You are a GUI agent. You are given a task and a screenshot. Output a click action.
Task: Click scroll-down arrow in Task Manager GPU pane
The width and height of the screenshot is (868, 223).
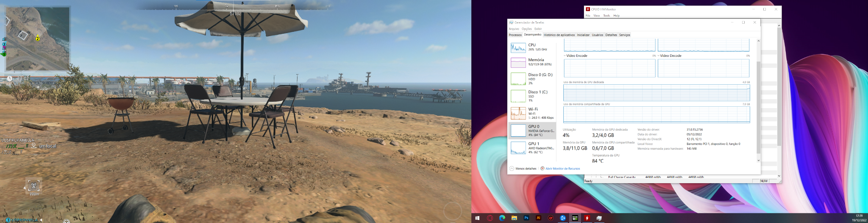click(x=758, y=161)
